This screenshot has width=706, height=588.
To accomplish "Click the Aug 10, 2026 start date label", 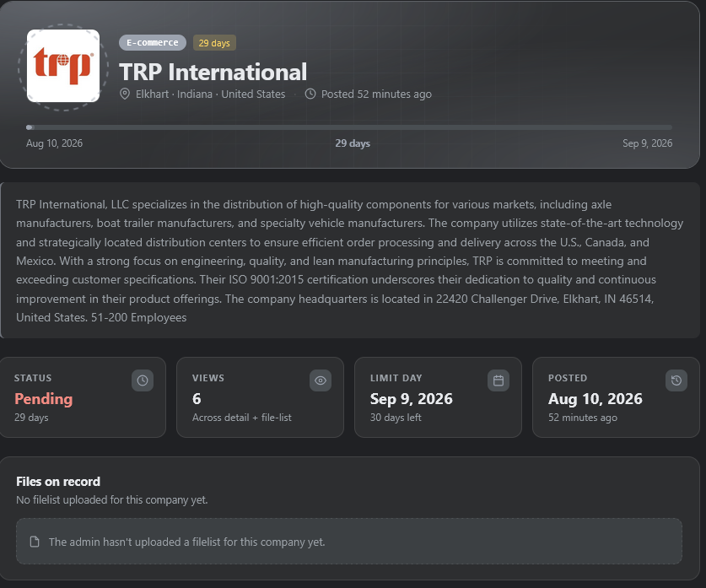I will point(54,143).
